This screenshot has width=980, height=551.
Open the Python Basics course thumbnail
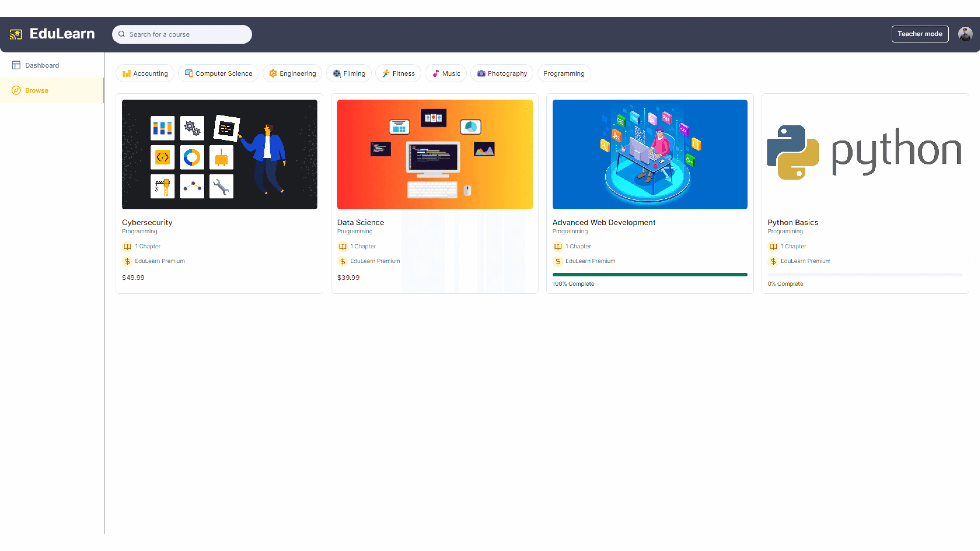click(x=865, y=154)
